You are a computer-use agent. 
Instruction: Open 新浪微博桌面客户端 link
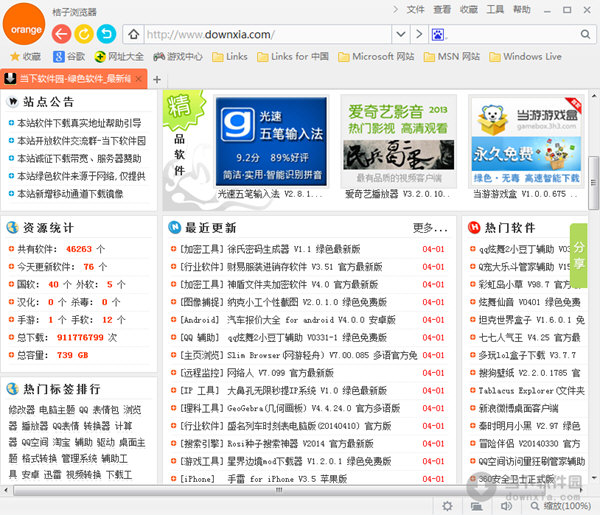click(518, 408)
